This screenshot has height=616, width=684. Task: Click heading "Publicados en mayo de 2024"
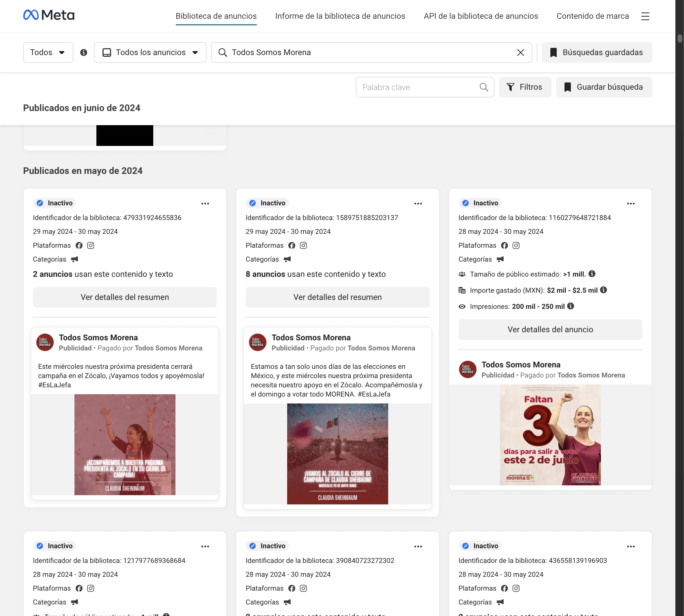83,171
